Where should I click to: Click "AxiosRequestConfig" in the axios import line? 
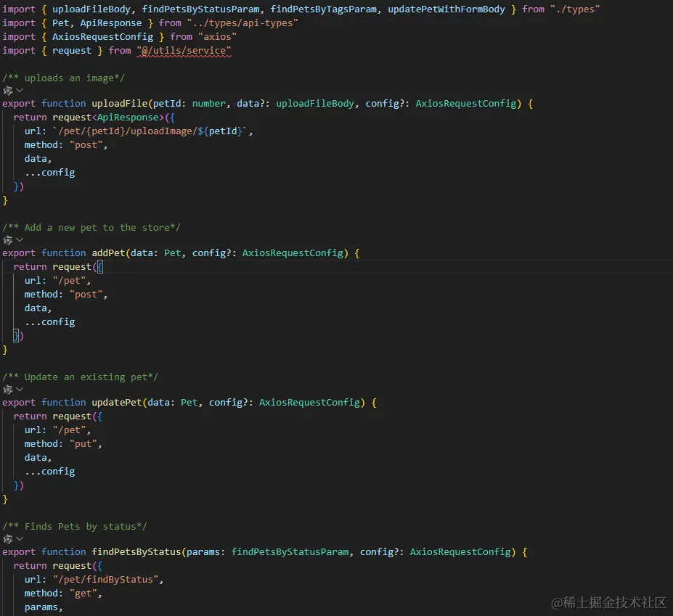[102, 37]
